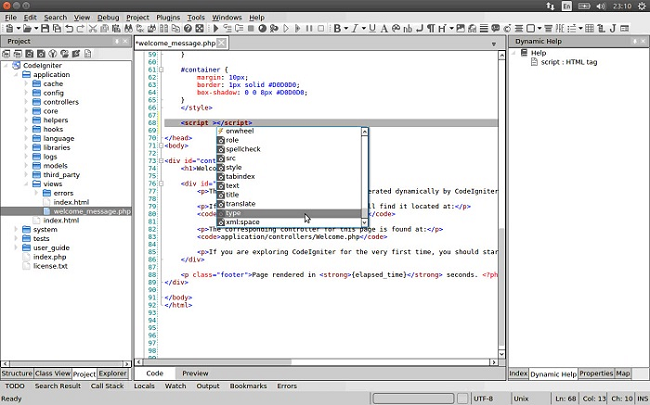Open the Bold style dropdown arrow
The height and width of the screenshot is (405, 650).
point(345,29)
